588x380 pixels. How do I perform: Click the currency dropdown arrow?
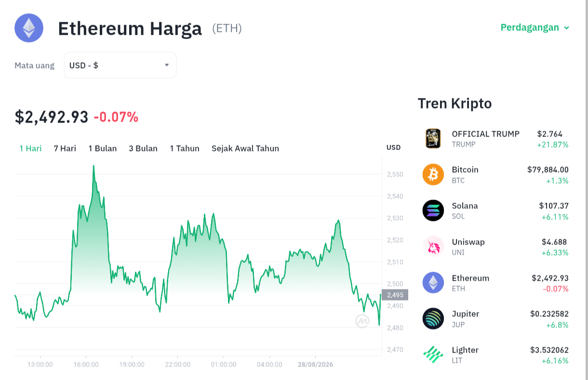point(167,65)
